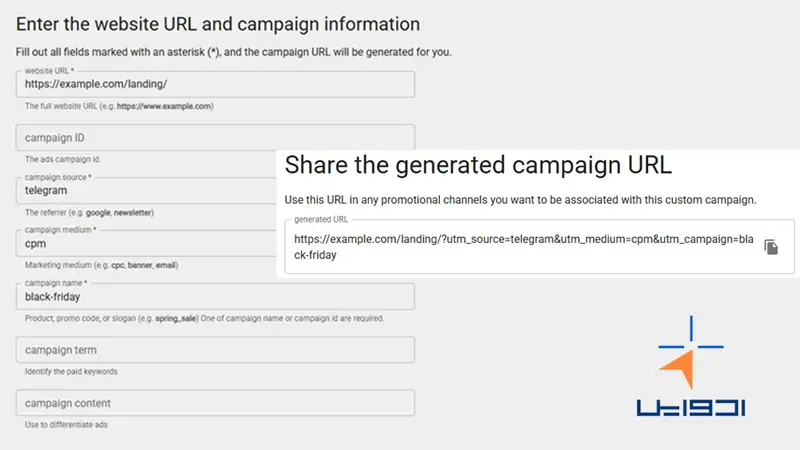Click the "Share the generated campaign URL" heading
This screenshot has width=800, height=450.
[478, 165]
